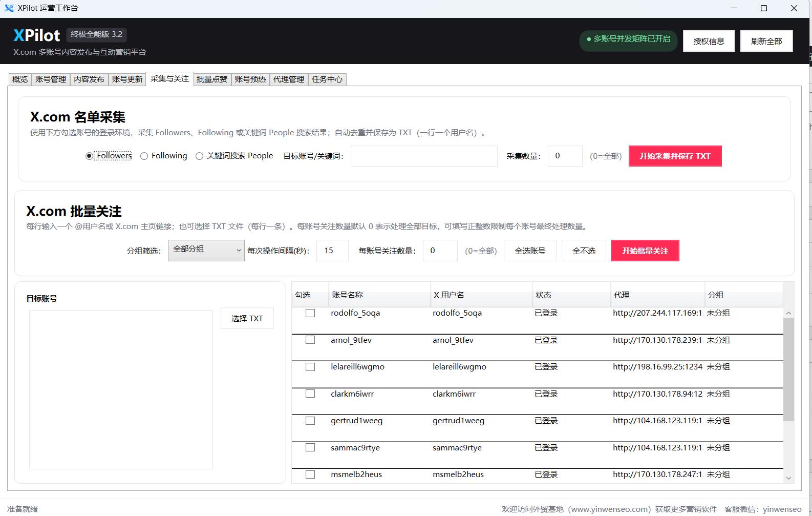Click the 选择 TXT button
The height and width of the screenshot is (516, 812).
click(x=247, y=318)
